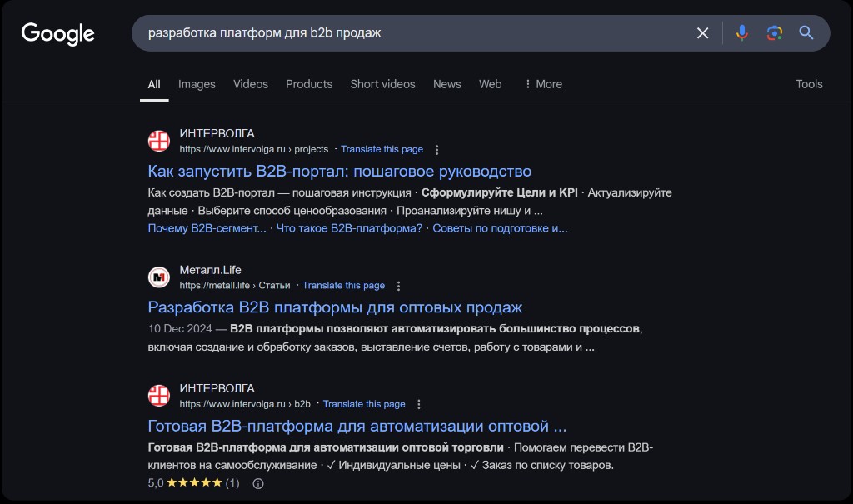
Task: Translate the intervolga b2b page
Action: [364, 404]
